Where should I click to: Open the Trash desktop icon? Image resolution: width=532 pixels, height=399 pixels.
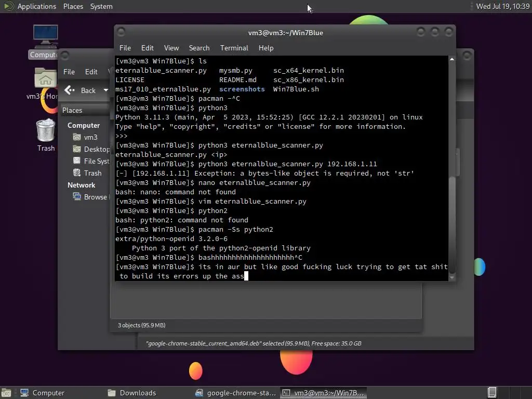pyautogui.click(x=46, y=130)
